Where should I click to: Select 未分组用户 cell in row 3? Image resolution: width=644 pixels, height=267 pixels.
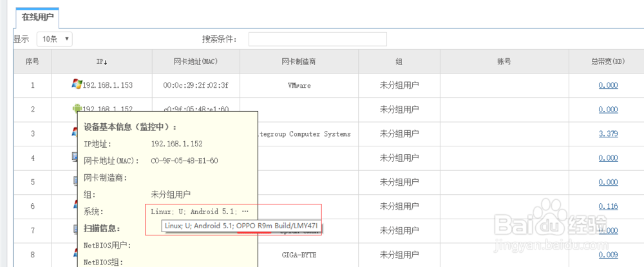[x=399, y=133]
